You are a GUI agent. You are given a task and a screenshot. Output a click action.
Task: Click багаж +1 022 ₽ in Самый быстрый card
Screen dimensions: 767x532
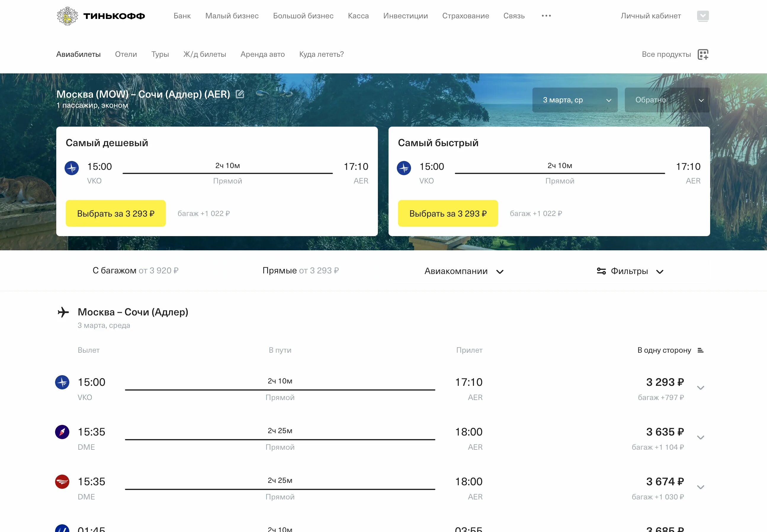536,213
